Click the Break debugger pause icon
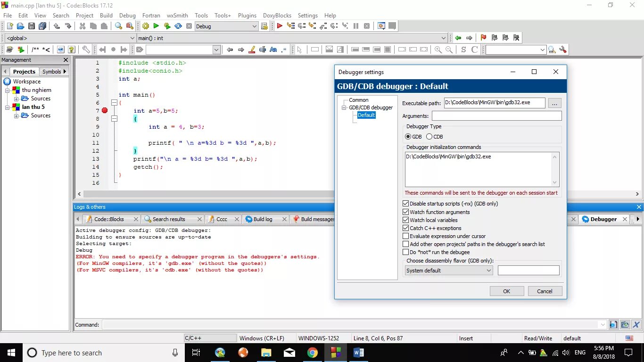 [x=356, y=26]
